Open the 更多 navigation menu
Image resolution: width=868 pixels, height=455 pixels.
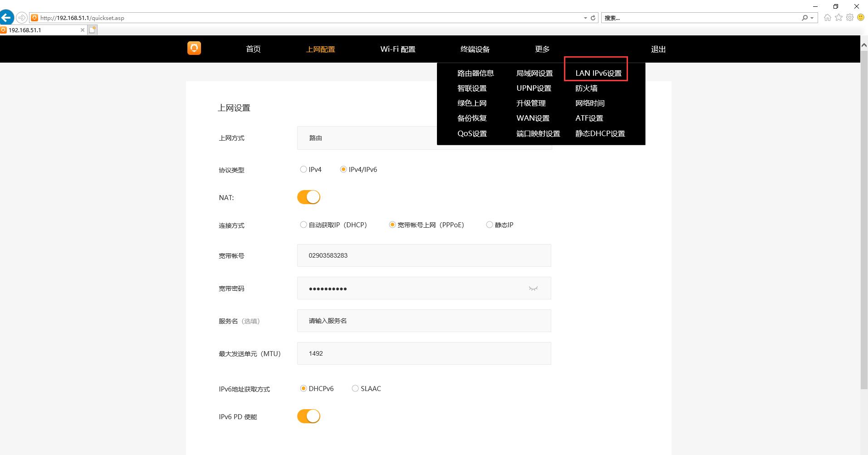(x=542, y=49)
